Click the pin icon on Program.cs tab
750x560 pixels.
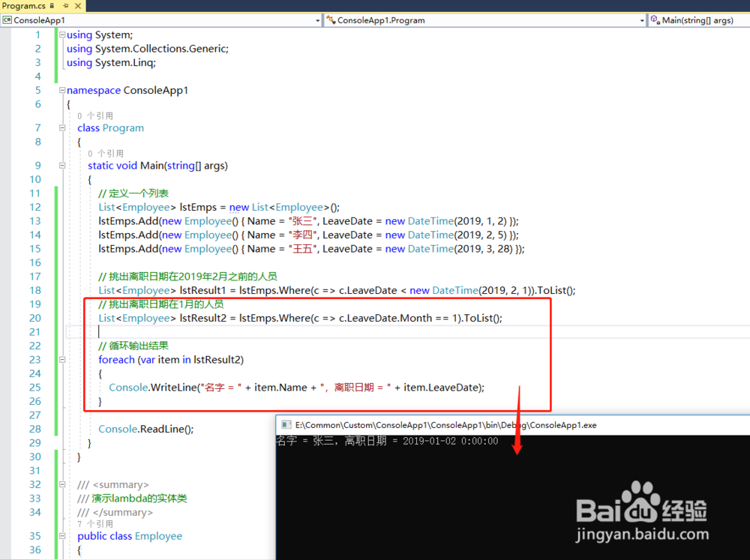65,6
